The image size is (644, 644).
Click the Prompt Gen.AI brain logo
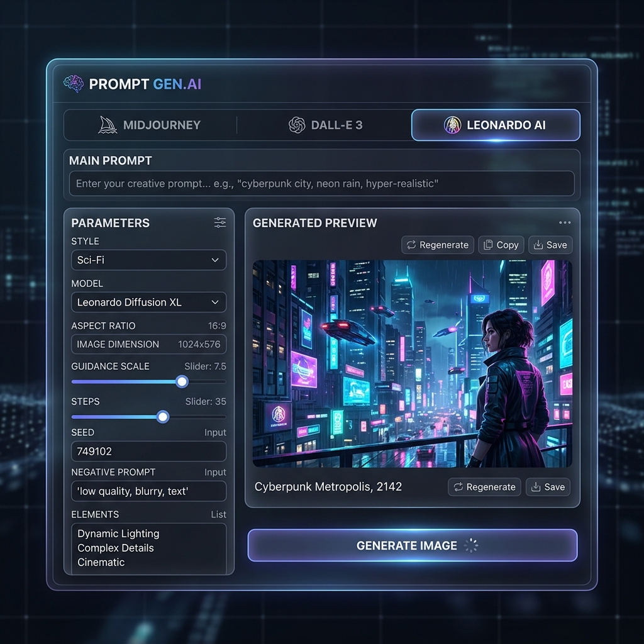point(74,84)
